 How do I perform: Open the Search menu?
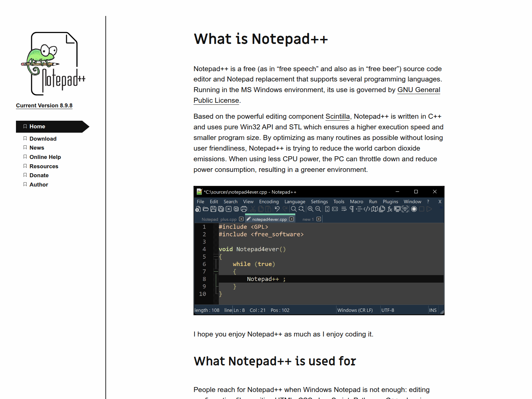pos(230,201)
